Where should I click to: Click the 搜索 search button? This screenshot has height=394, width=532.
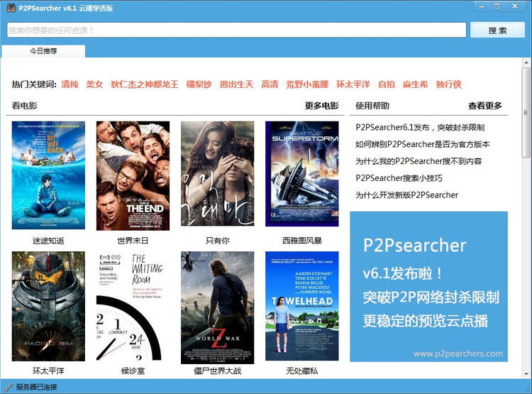pos(497,31)
